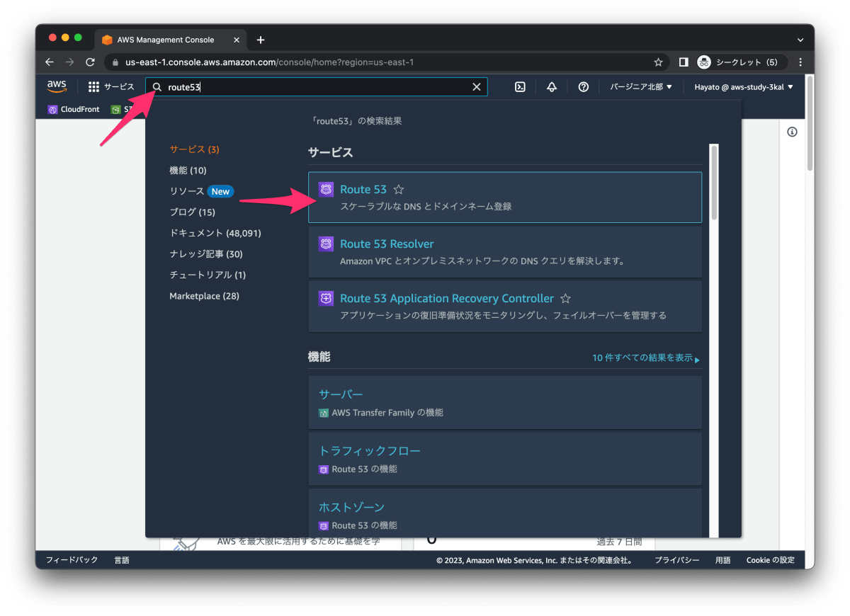Select the チュートリアル (1) filter

click(208, 275)
